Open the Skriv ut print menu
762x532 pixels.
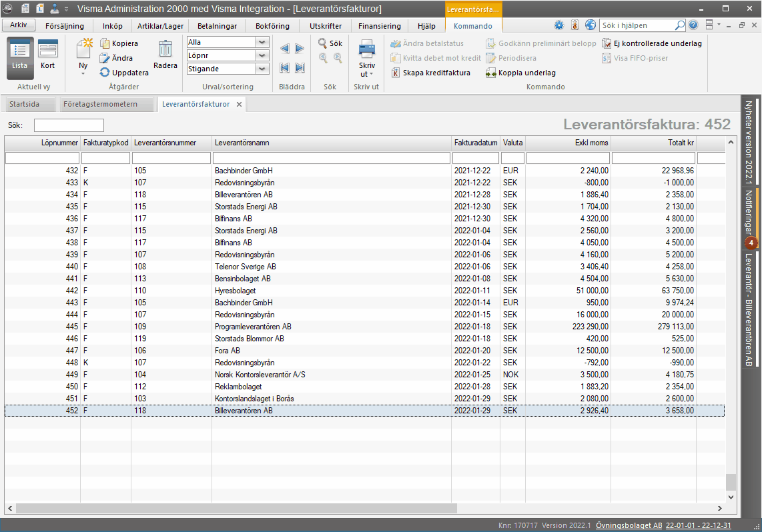[367, 58]
